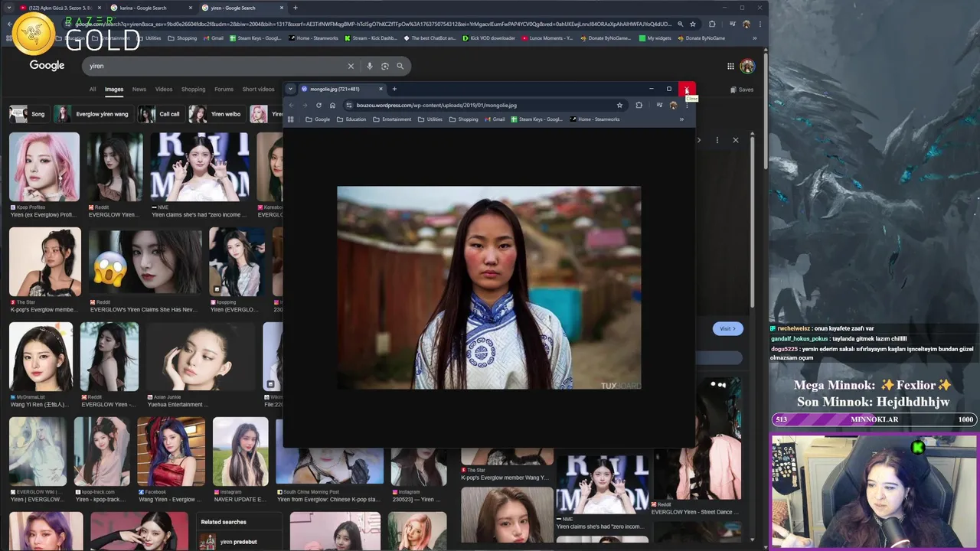980x551 pixels.
Task: Switch to Videos results tab
Action: 164,90
